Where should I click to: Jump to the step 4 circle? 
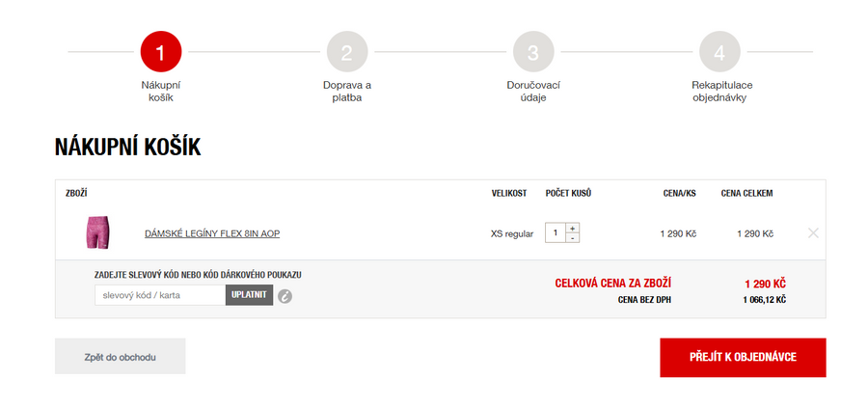(x=719, y=52)
